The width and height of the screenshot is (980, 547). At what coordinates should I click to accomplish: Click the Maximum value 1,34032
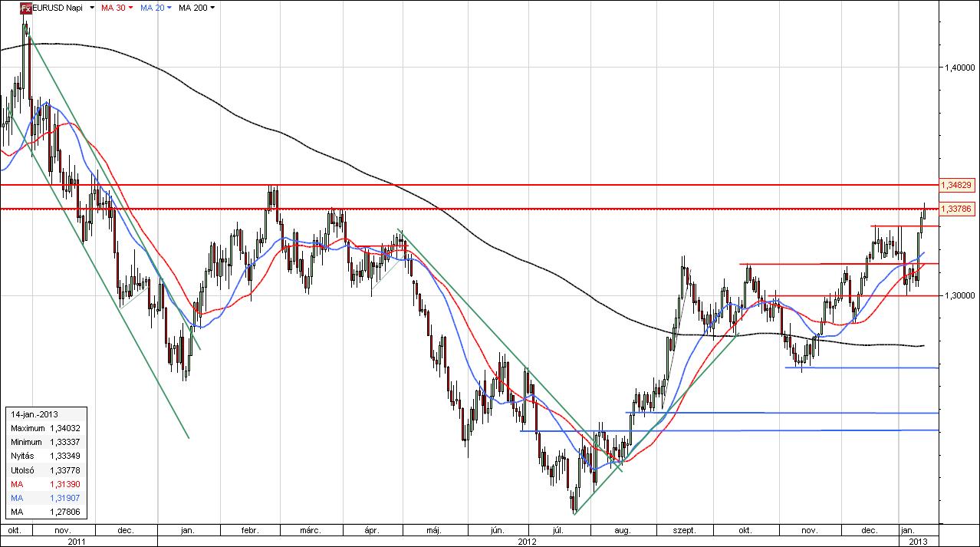coord(65,428)
